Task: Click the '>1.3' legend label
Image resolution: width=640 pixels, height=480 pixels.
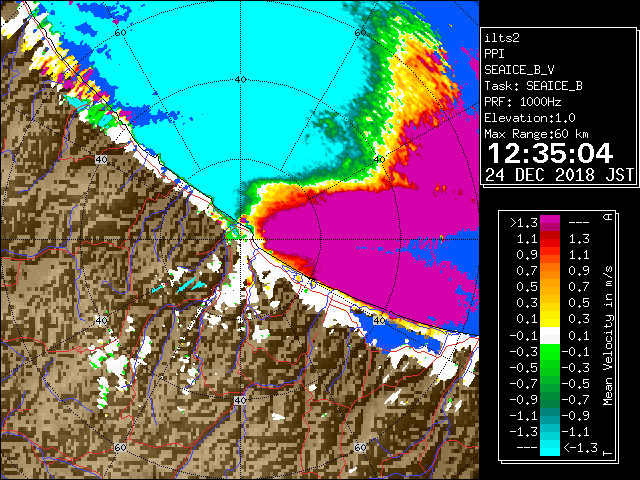Action: [524, 223]
